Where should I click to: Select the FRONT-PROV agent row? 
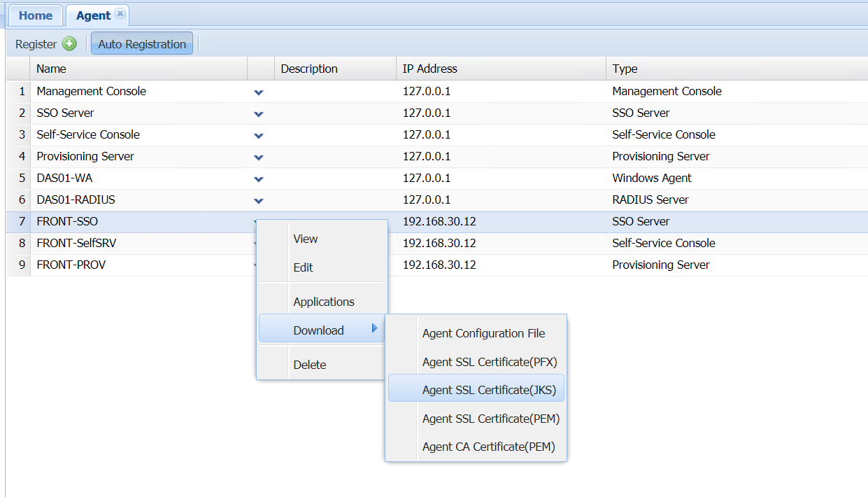click(x=71, y=265)
